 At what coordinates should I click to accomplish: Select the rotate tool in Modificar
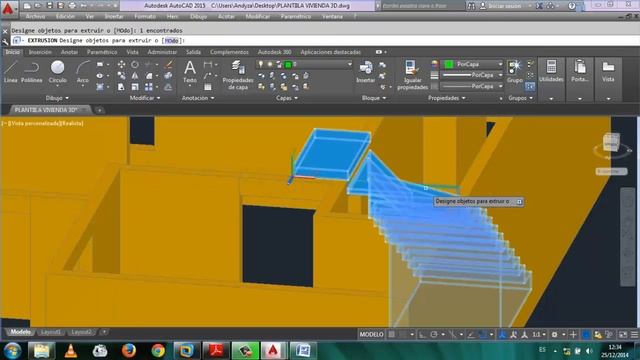coord(135,64)
